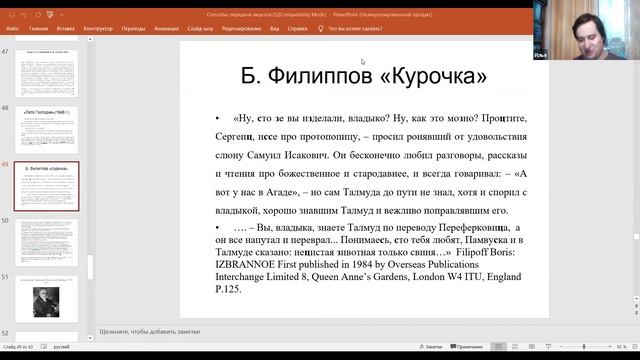
Task: Start Slide Show from status bar icon
Action: click(x=548, y=347)
